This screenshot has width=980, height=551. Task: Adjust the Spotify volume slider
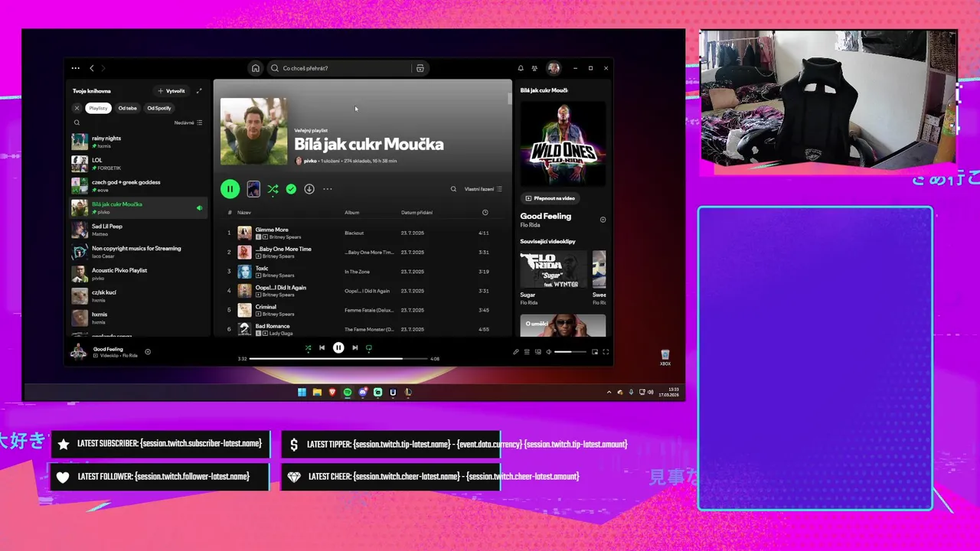tap(570, 352)
